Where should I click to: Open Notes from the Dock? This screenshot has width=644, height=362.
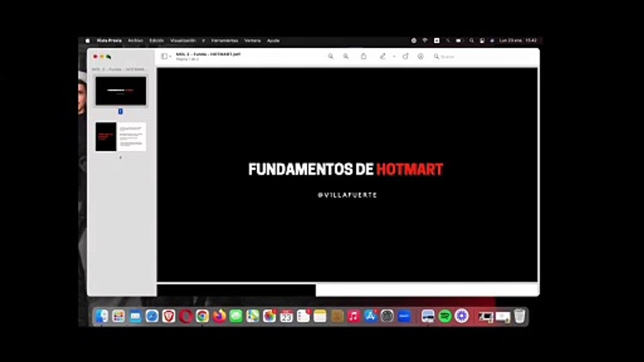pos(320,316)
